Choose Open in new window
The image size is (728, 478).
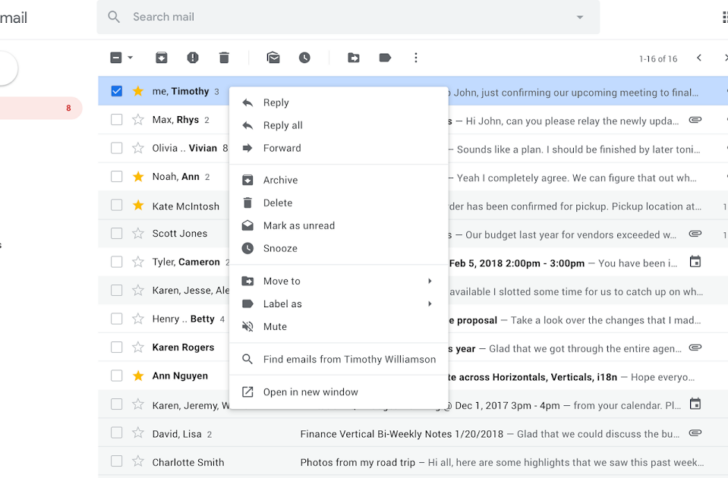[x=338, y=392]
